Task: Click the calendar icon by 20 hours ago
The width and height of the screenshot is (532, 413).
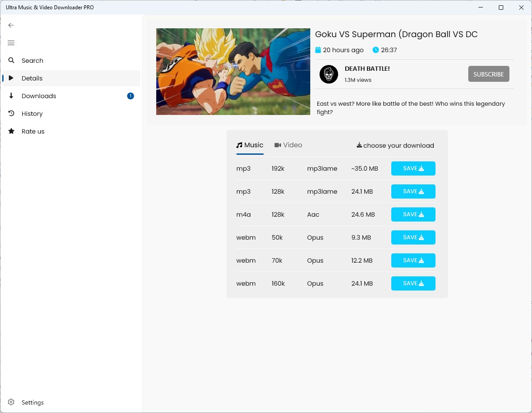Action: (318, 50)
